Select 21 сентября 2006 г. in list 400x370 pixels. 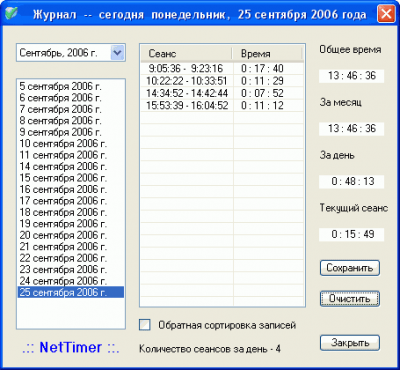(71, 247)
